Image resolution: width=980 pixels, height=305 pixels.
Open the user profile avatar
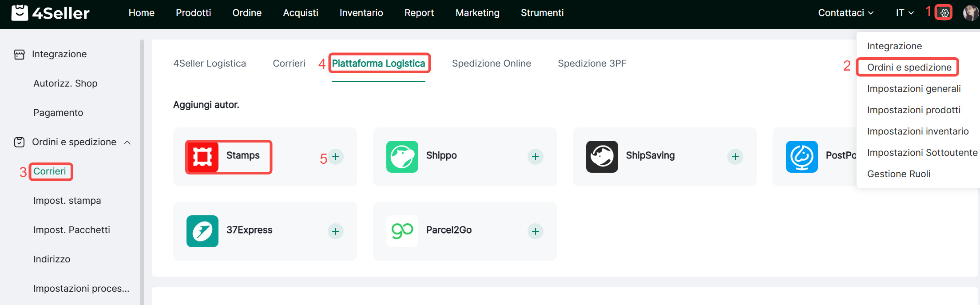click(x=970, y=13)
